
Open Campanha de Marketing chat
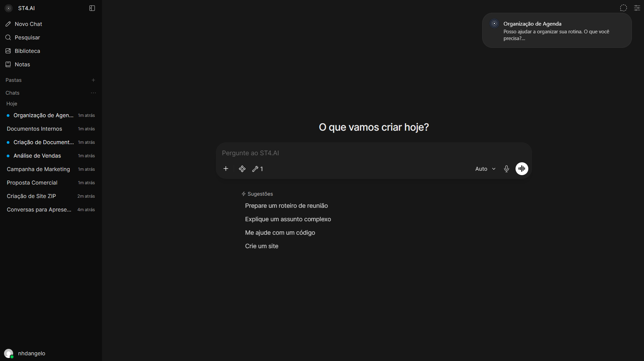[51, 169]
